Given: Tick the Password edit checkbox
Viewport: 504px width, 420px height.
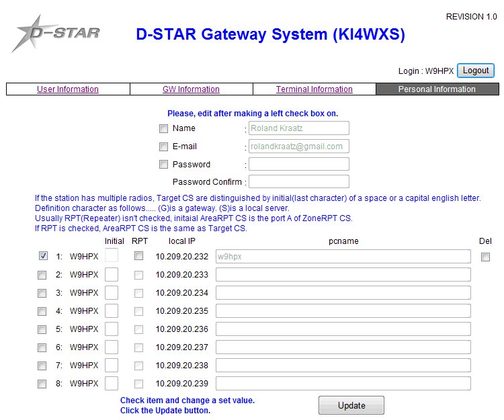Looking at the screenshot, I should tap(163, 165).
